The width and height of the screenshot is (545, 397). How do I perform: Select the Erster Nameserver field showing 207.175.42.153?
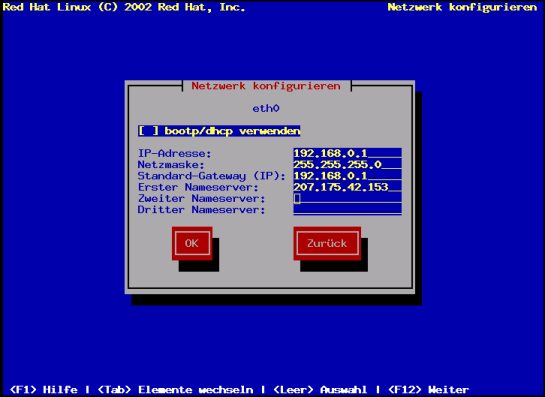[348, 187]
